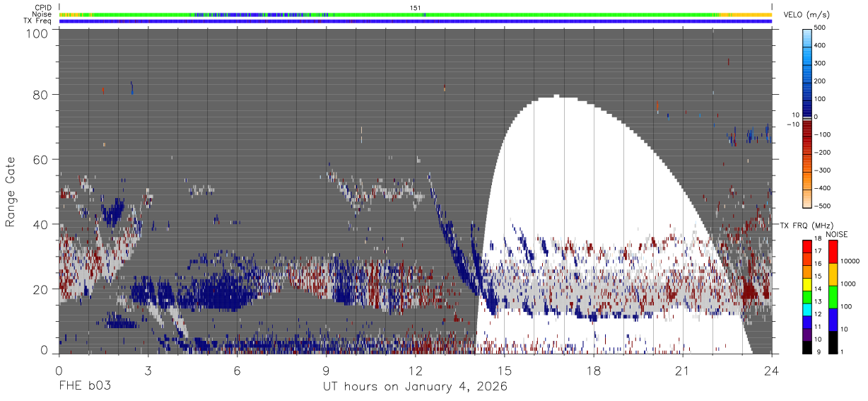Click the 11 label on TX frequency legend
The image size is (868, 401).
coord(817,327)
